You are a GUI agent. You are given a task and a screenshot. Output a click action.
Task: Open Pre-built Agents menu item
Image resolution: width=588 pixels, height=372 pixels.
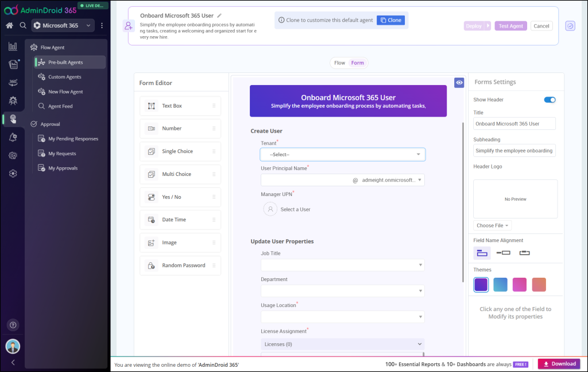click(69, 62)
